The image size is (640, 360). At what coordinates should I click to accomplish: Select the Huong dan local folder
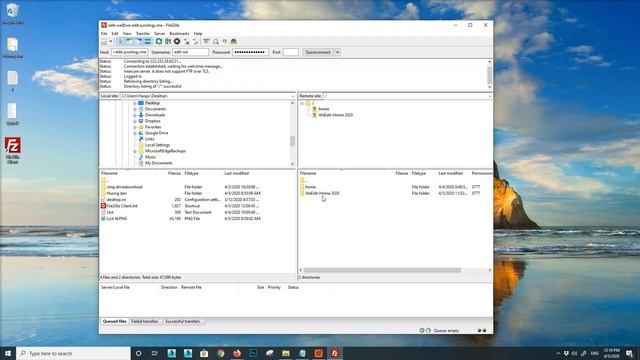[x=117, y=193]
